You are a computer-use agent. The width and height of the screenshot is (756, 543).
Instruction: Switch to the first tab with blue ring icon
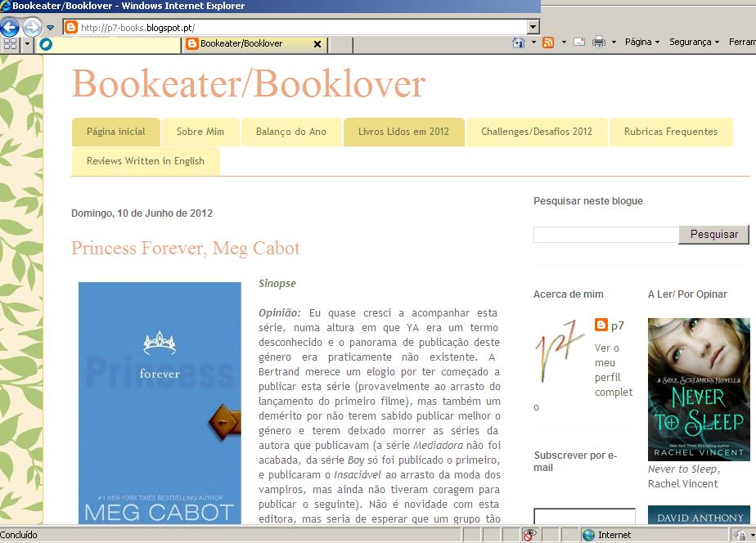(x=108, y=44)
